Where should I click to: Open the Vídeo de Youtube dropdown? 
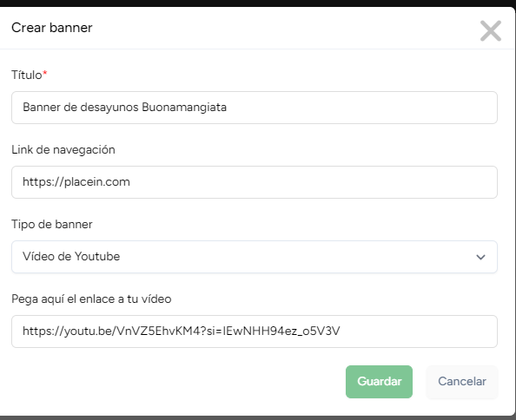(x=255, y=257)
